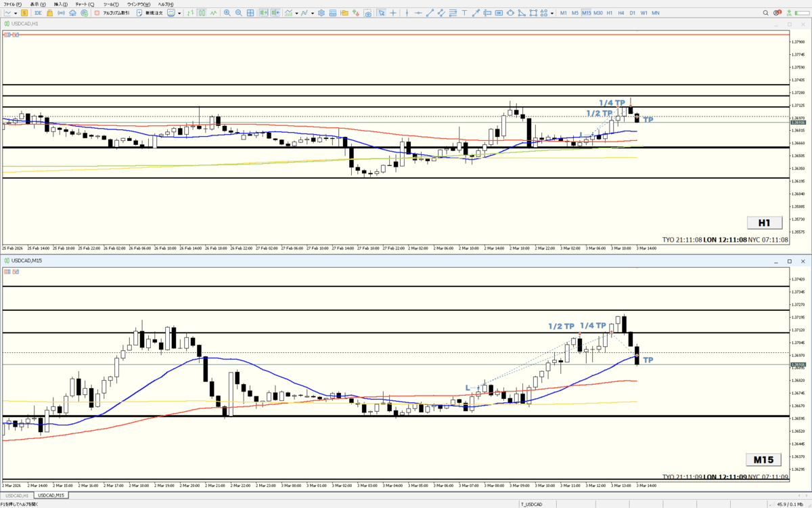The image size is (812, 508).
Task: Open the VPS cloud icon
Action: pyautogui.click(x=72, y=13)
